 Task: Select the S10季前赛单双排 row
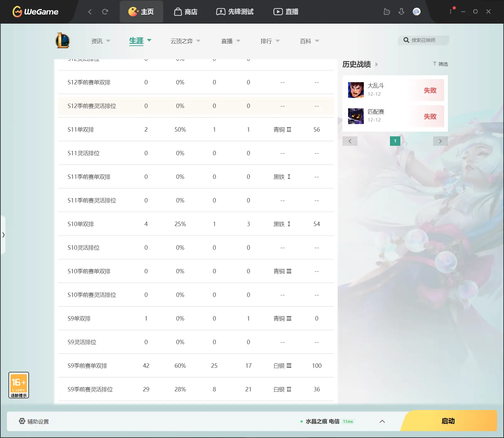[x=196, y=271]
